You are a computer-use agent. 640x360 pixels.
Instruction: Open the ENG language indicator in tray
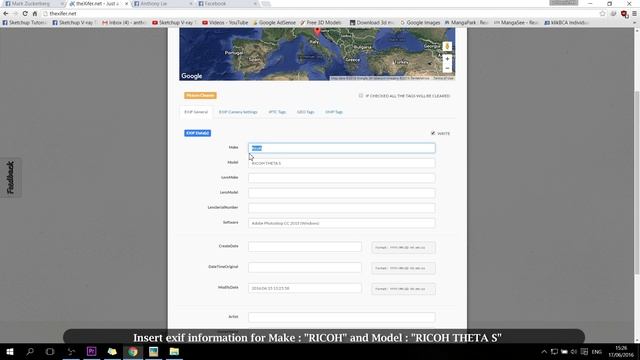tap(597, 352)
